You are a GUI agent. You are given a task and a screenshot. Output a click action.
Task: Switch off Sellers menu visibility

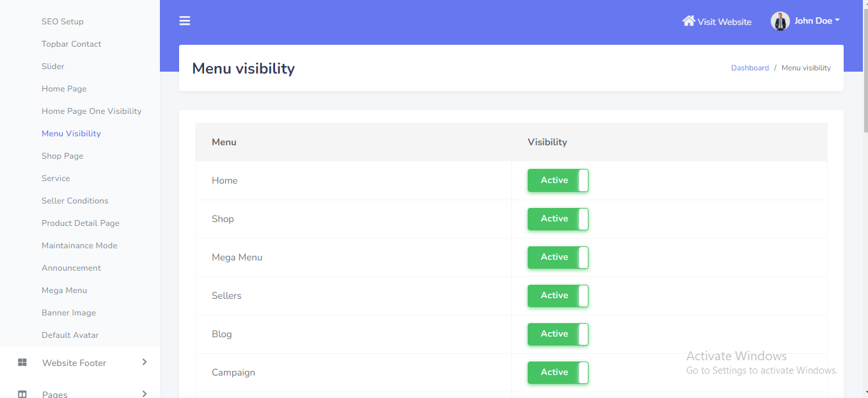[558, 296]
